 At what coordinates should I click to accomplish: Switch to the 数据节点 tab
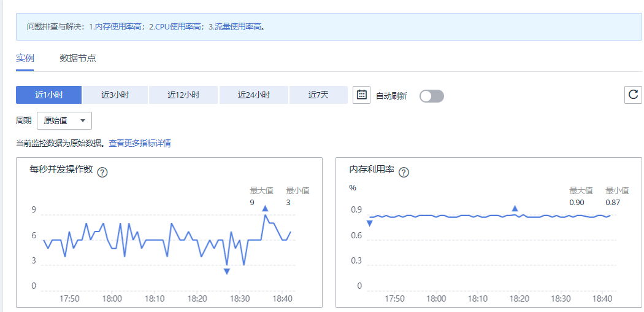(x=78, y=58)
